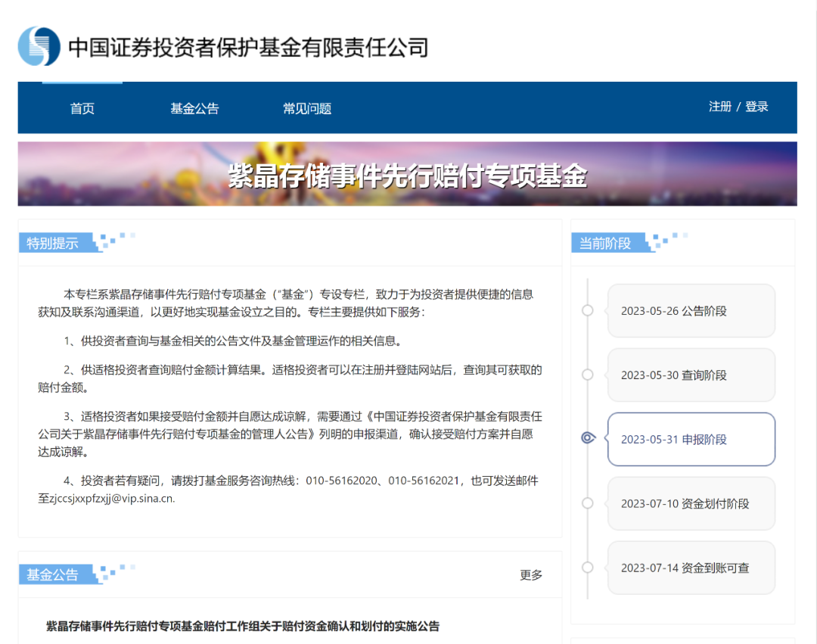
Task: Open the 赔付资金确认和划付的实施公告 announcement
Action: (x=243, y=626)
